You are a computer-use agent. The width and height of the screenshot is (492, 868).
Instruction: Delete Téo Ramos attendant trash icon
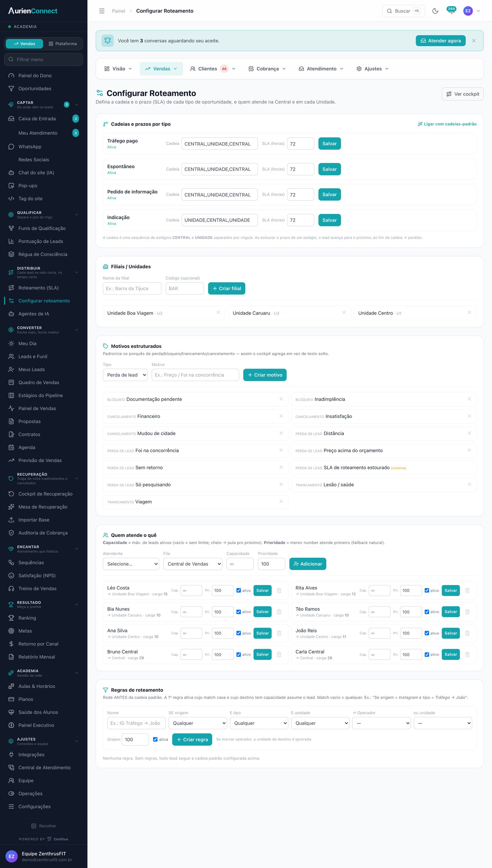pos(467,612)
